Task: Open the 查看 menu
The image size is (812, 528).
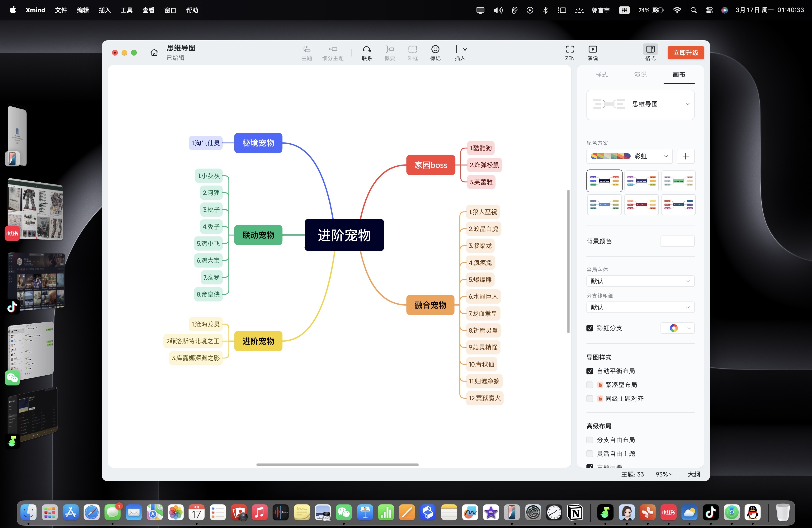Action: (148, 10)
